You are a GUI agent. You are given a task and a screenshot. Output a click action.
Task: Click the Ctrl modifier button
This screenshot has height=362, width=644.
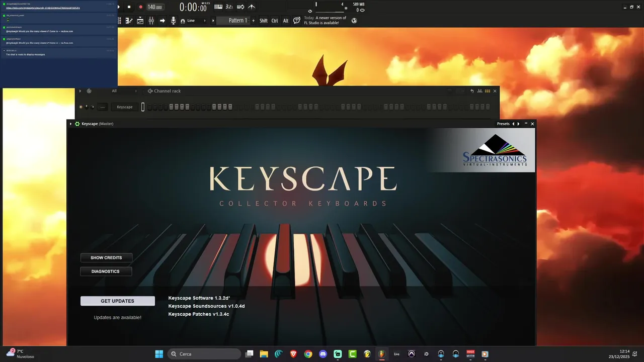point(275,21)
